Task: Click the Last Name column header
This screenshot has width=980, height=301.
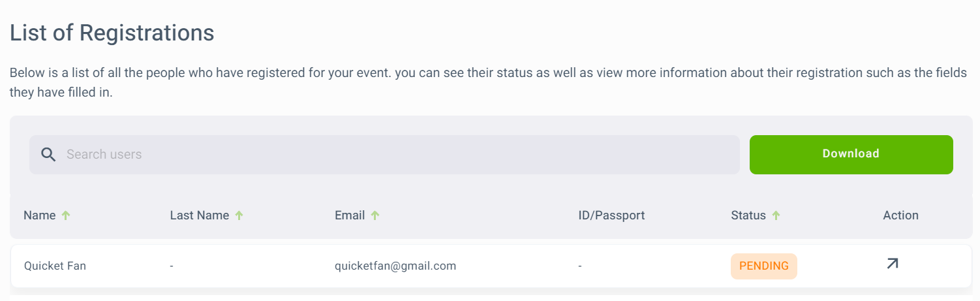Action: [200, 215]
